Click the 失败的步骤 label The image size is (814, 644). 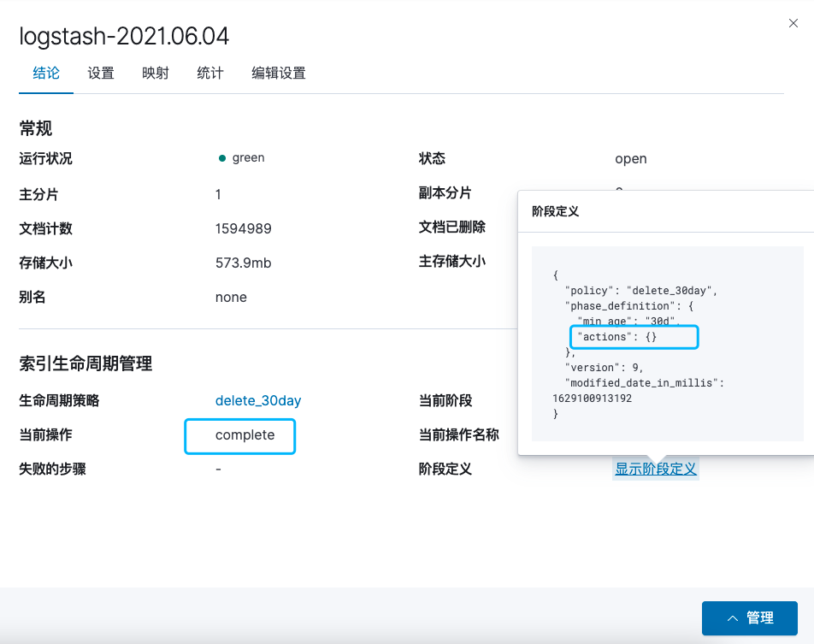(52, 469)
